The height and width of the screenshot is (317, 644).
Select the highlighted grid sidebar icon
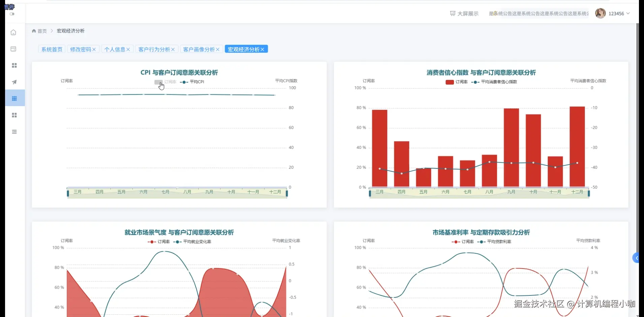tap(14, 98)
